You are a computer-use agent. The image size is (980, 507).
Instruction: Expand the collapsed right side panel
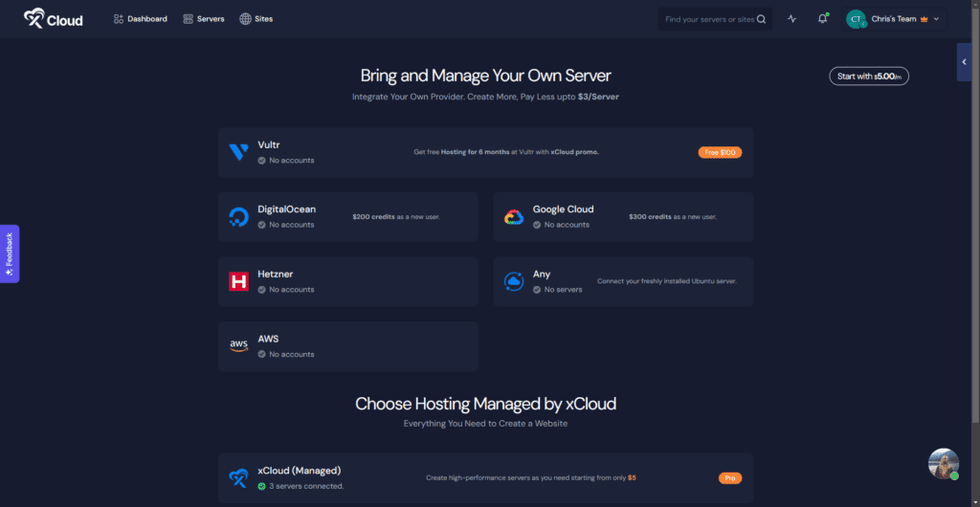pyautogui.click(x=964, y=62)
